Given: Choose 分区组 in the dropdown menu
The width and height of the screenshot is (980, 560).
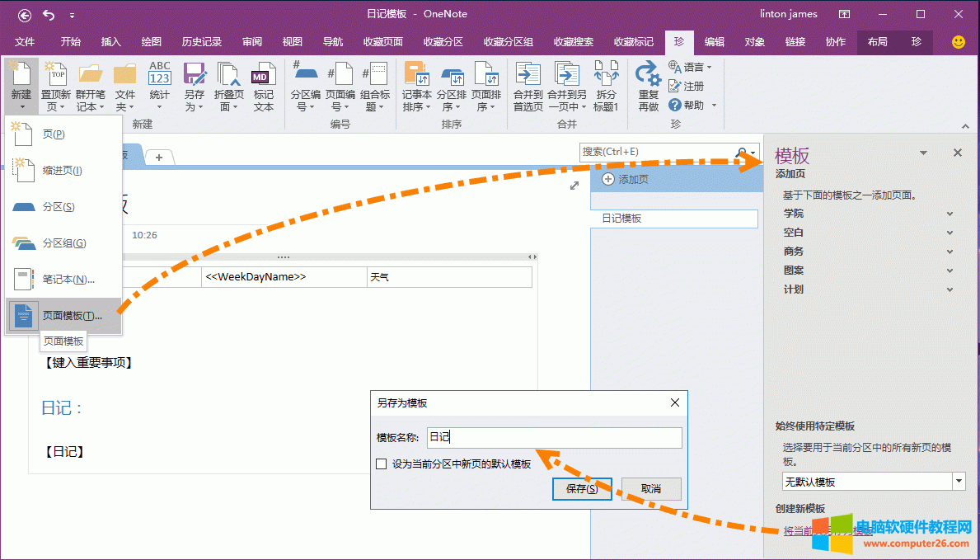Looking at the screenshot, I should pos(64,243).
